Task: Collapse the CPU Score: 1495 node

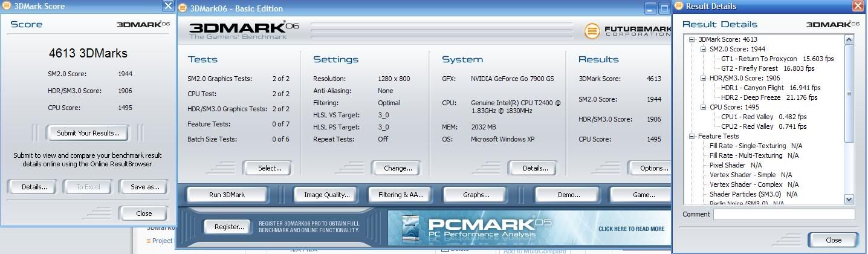Action: 704,107
